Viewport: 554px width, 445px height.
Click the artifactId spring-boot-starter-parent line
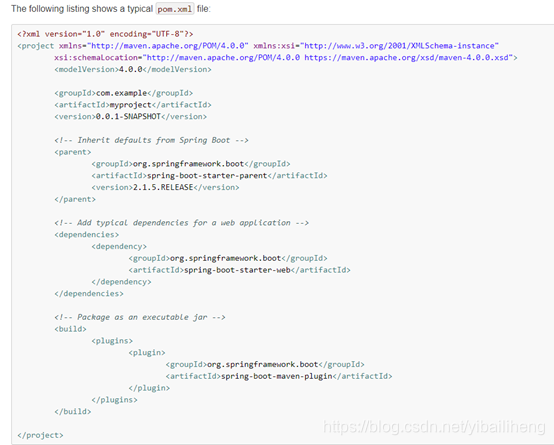tap(209, 175)
